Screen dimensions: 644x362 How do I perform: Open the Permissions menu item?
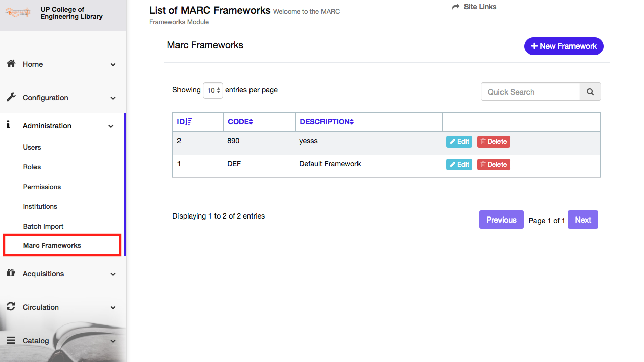point(42,187)
